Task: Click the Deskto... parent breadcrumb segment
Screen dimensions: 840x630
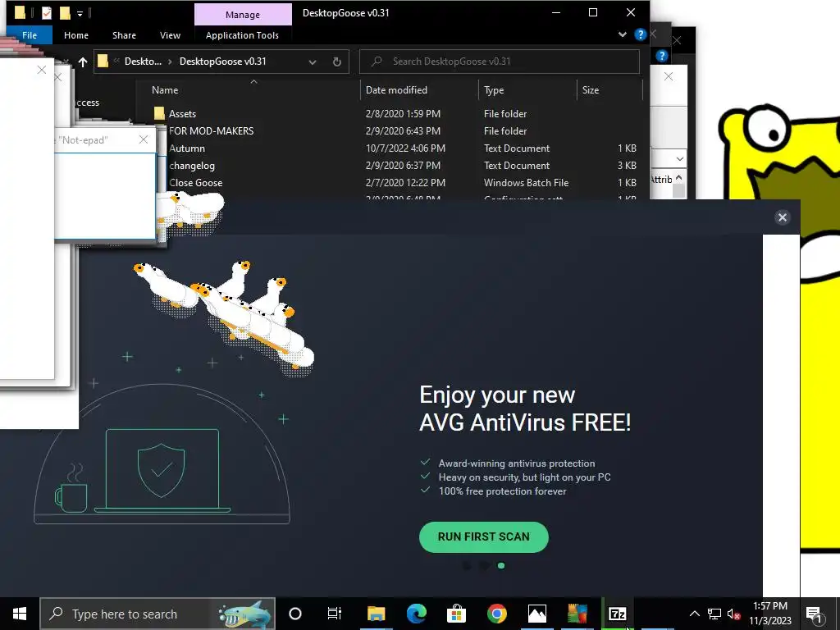Action: pos(143,62)
